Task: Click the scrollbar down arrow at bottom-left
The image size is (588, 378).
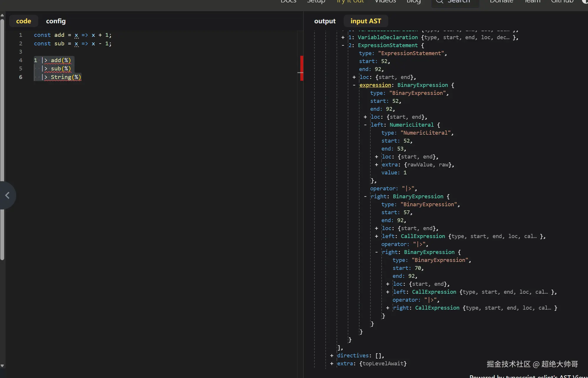Action: click(2, 366)
